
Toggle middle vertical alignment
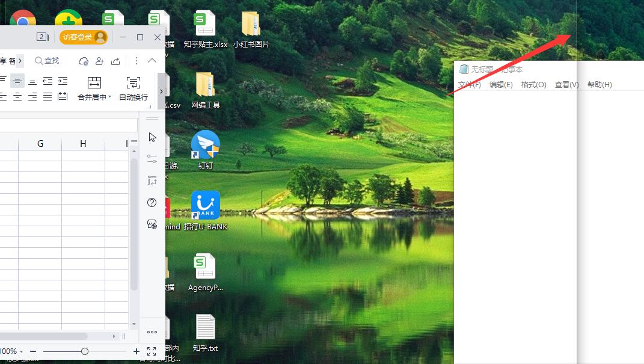17,81
